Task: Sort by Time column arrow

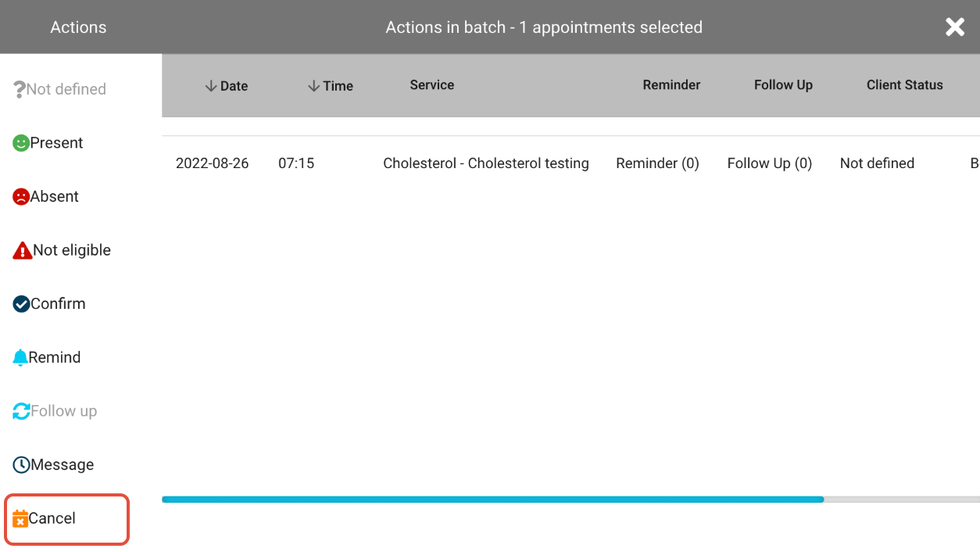Action: click(313, 86)
